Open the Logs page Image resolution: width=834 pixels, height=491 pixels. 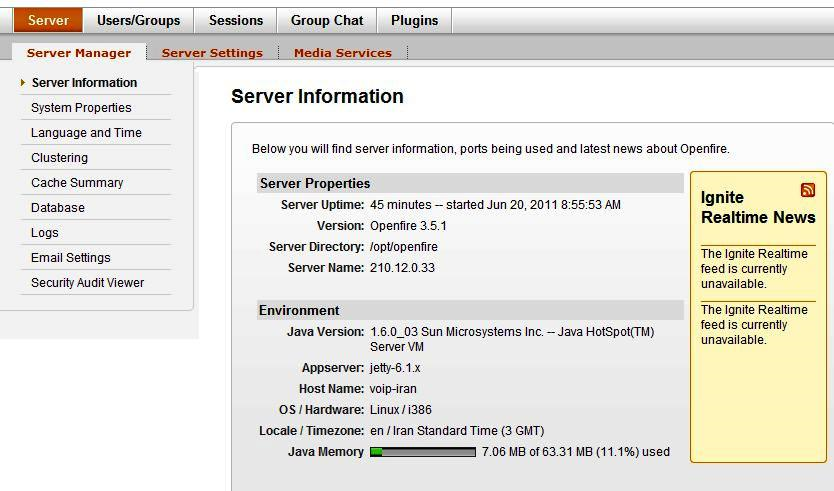pos(45,232)
